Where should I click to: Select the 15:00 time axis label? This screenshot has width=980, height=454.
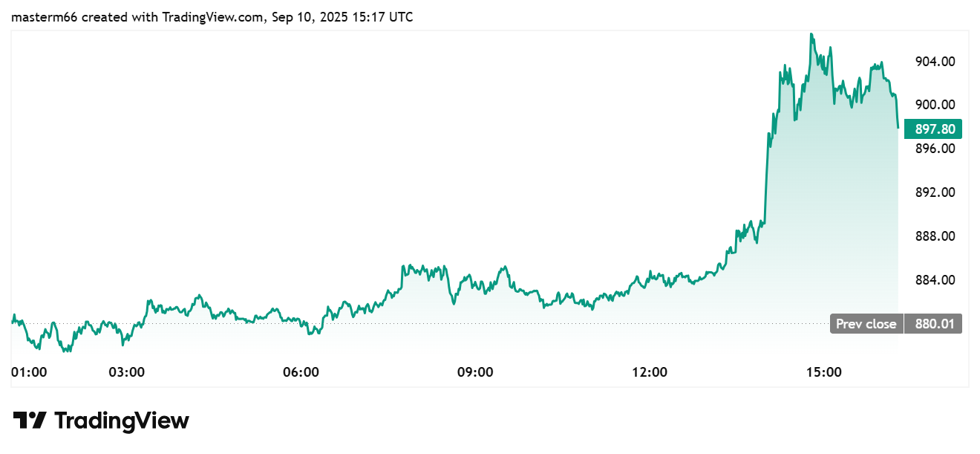[823, 372]
